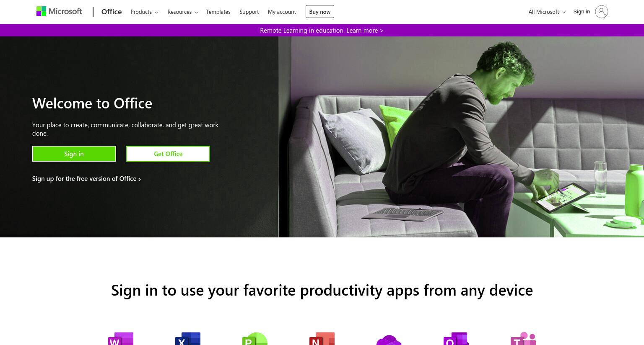Open the Excel app icon
This screenshot has height=345, width=644.
point(188,338)
